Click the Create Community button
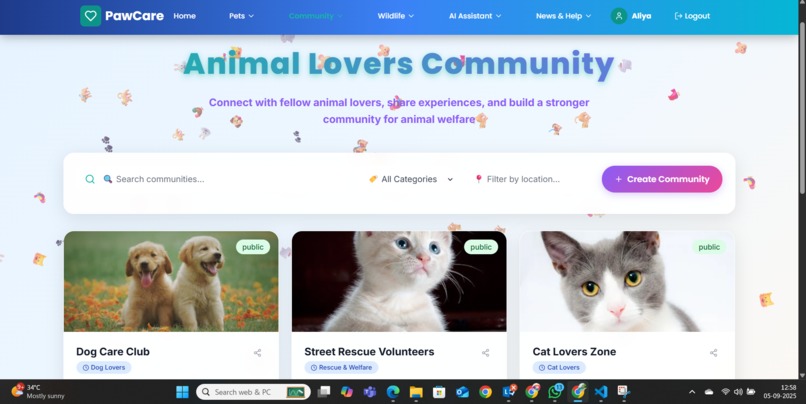This screenshot has height=404, width=806. click(662, 179)
